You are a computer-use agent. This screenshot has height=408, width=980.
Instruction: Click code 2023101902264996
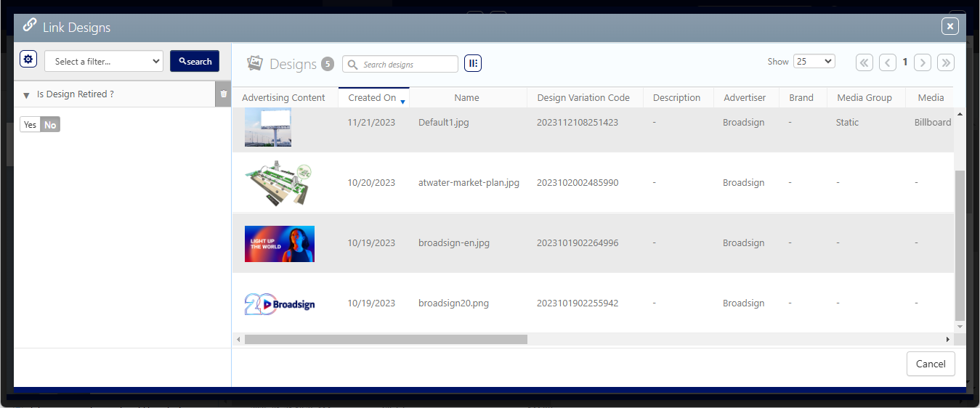click(578, 243)
